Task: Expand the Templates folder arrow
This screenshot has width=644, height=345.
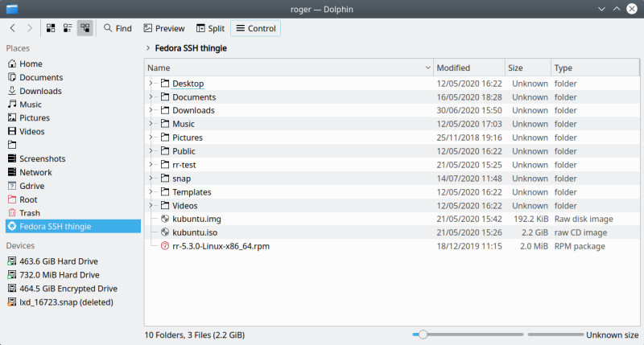Action: point(151,192)
